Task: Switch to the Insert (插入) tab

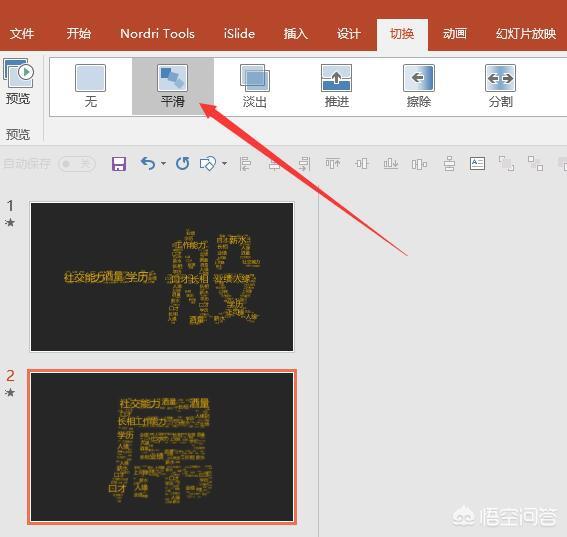Action: (295, 34)
